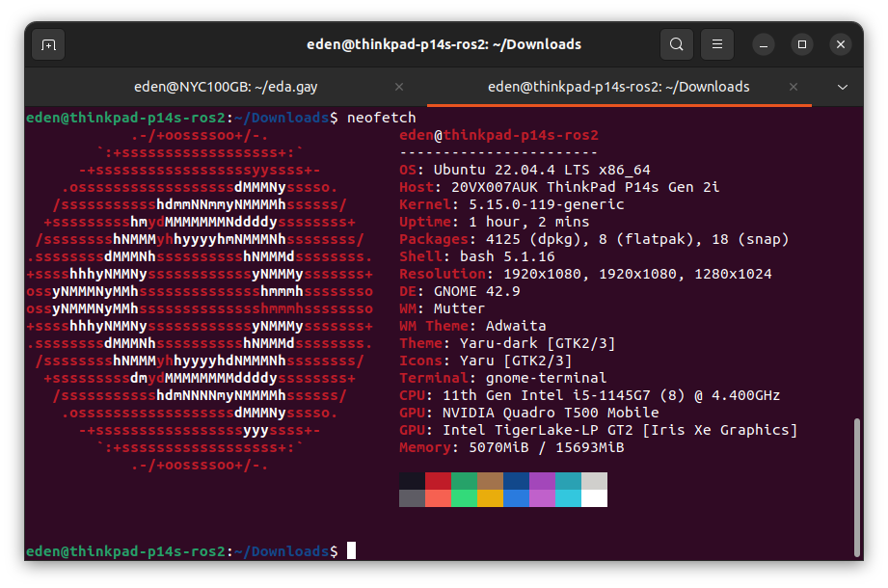Click the brown color block
Viewport: 888px width, 588px height.
(490, 480)
